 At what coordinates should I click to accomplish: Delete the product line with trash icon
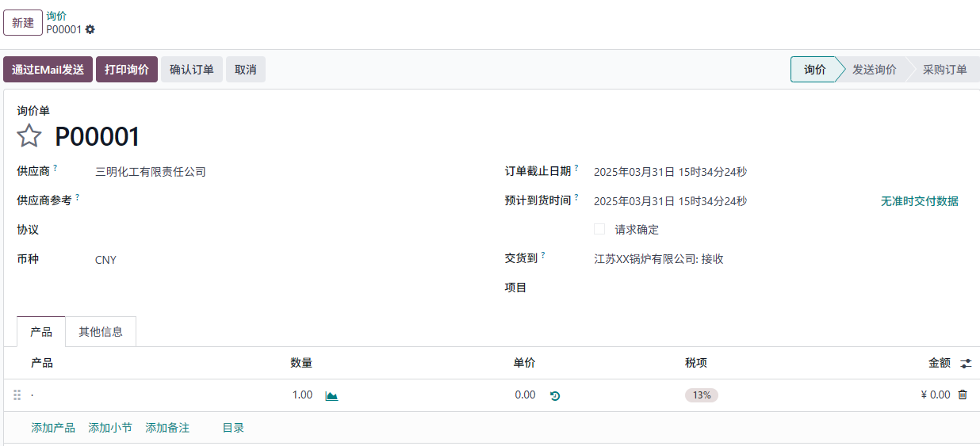[x=963, y=395]
